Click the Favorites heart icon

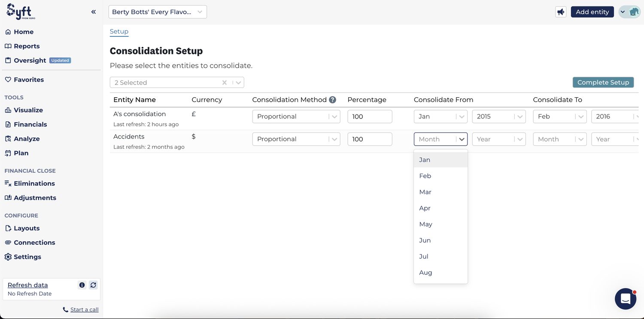8,80
